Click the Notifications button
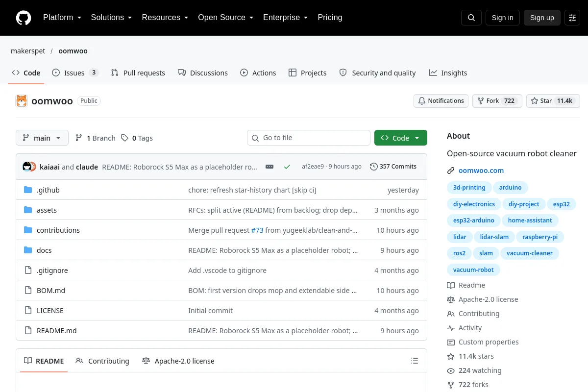Viewport: 588px width, 392px height. coord(441,101)
